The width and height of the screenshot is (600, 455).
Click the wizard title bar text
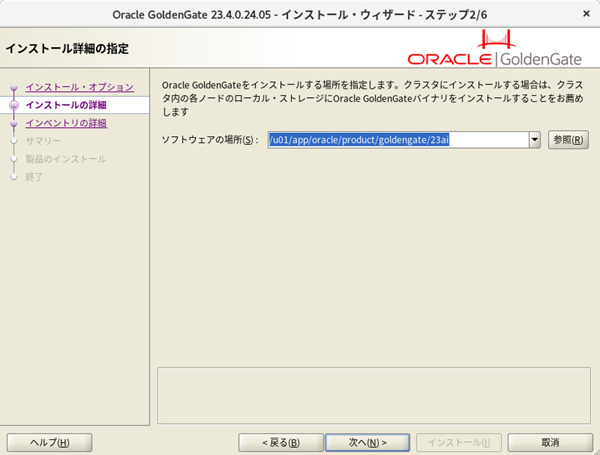(x=300, y=15)
